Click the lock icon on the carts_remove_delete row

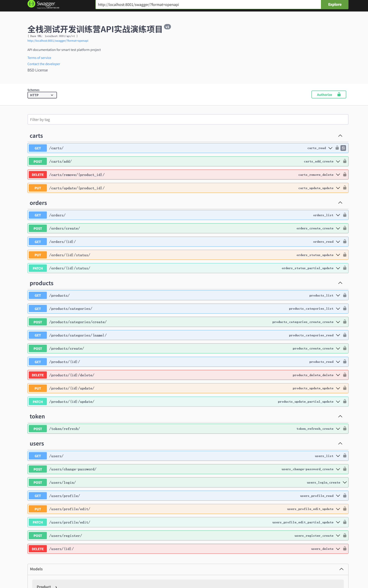pyautogui.click(x=345, y=174)
